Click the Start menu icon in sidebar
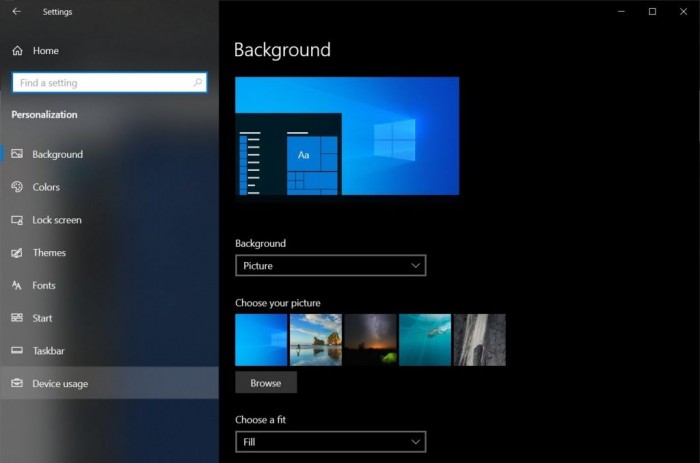The image size is (700, 463). 17,318
